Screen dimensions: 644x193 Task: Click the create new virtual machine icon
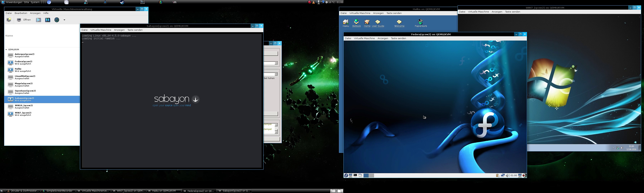(9, 20)
